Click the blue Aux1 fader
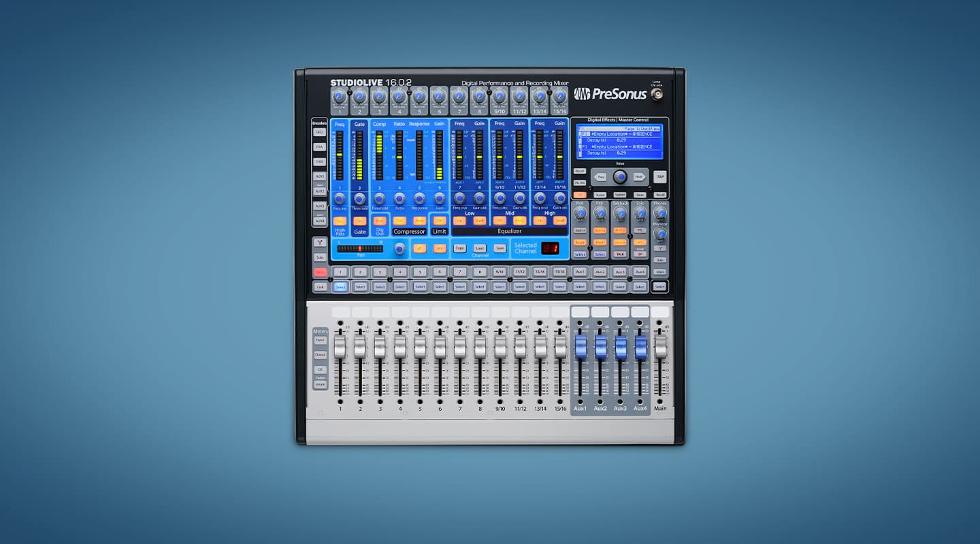This screenshot has width=980, height=544. (581, 347)
